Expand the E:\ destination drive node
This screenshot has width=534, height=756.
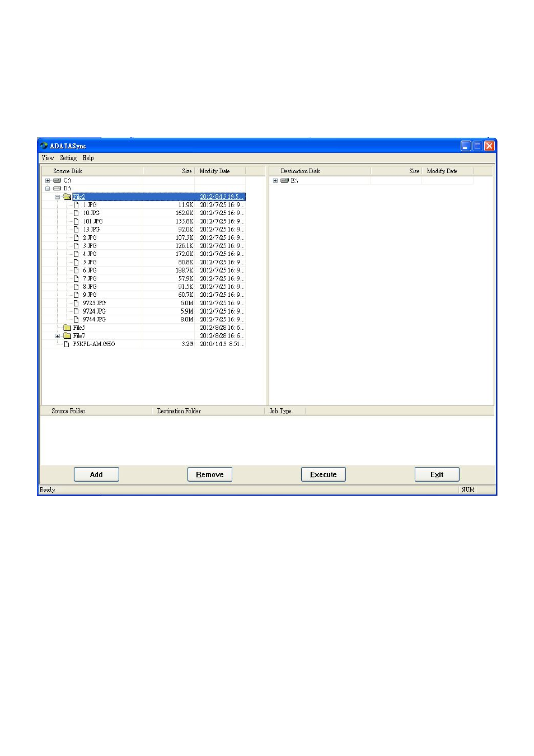(x=275, y=181)
